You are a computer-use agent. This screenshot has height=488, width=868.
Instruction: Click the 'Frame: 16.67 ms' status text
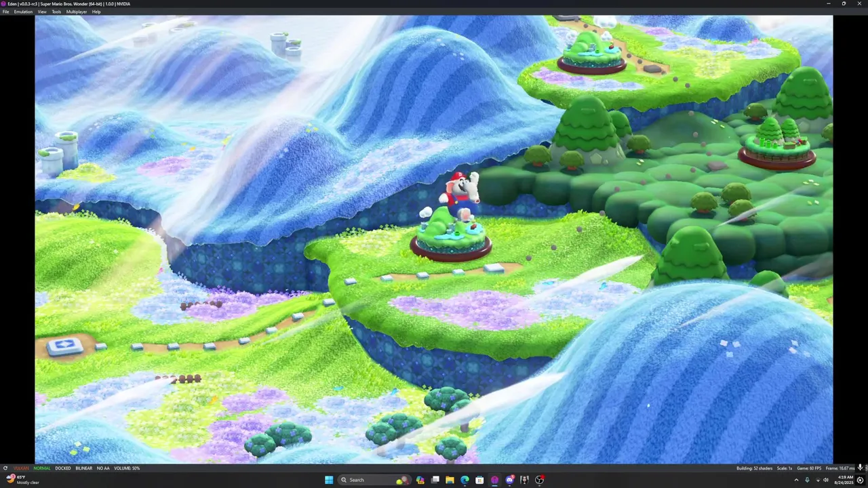pos(840,468)
